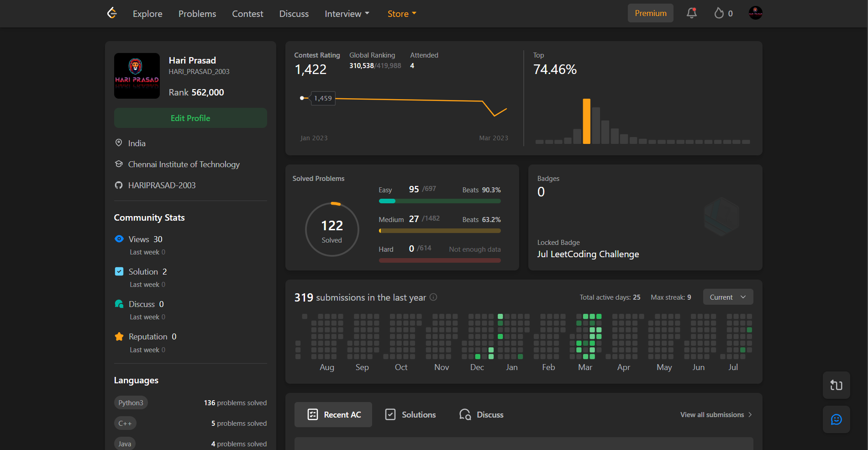Viewport: 868px width, 450px height.
Task: Click the Discuss tab speech icon
Action: (465, 414)
